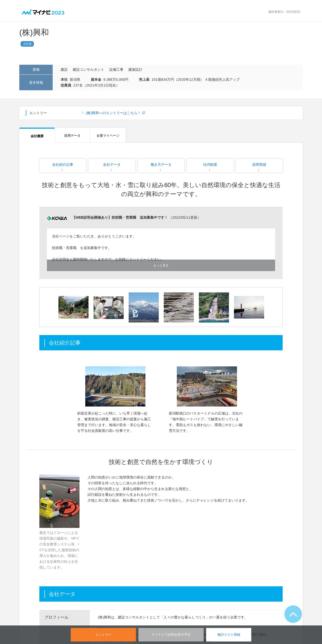Open the slope worker photo thumbnail
The width and height of the screenshot is (322, 644).
tap(73, 307)
